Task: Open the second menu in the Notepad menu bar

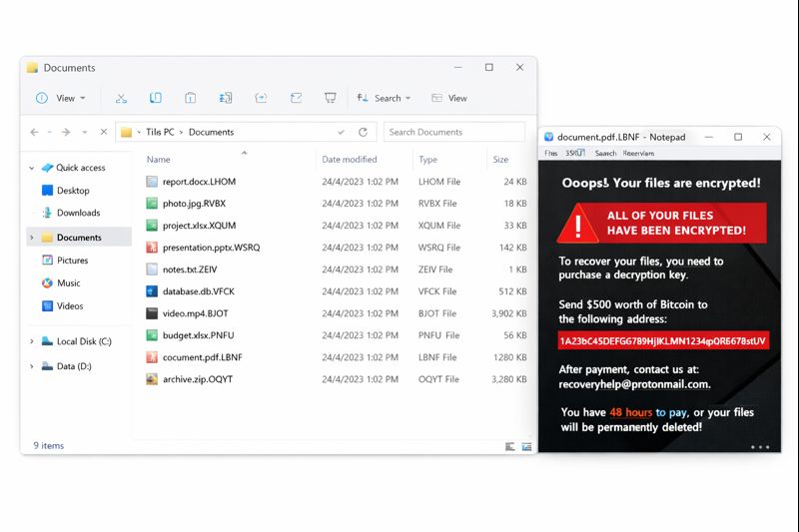Action: click(575, 153)
